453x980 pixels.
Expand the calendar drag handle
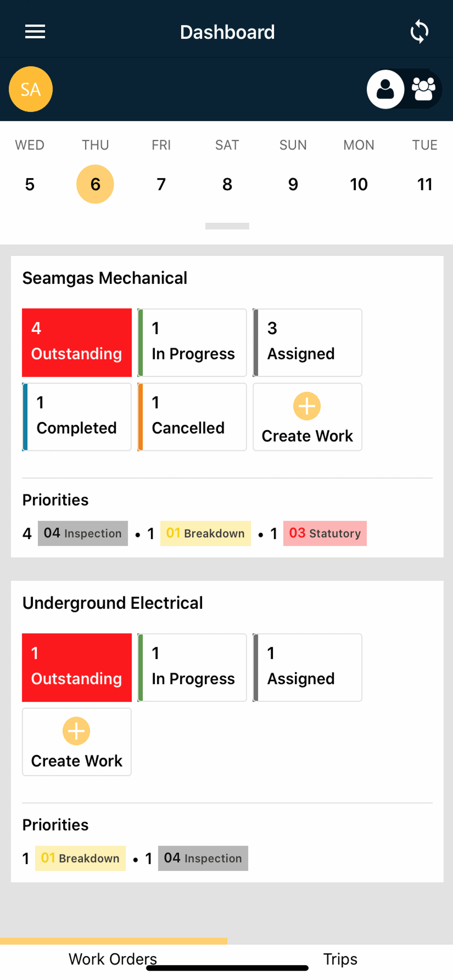point(227,226)
